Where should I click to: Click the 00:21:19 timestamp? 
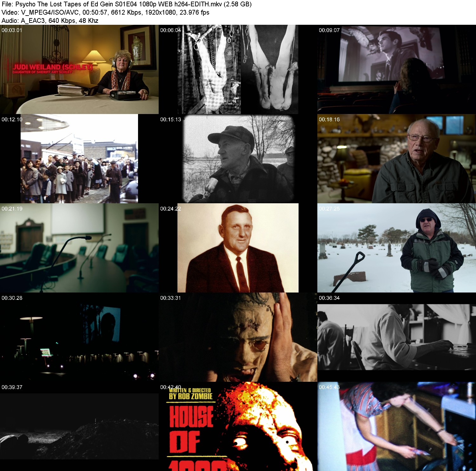pos(12,209)
